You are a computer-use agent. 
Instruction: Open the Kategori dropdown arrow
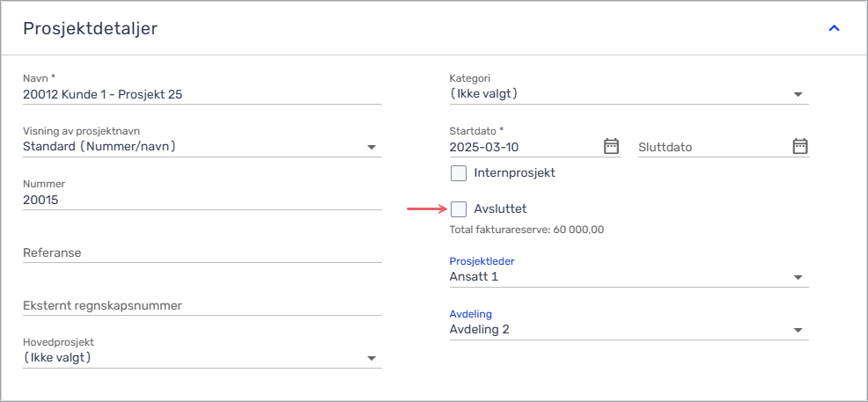click(x=798, y=94)
